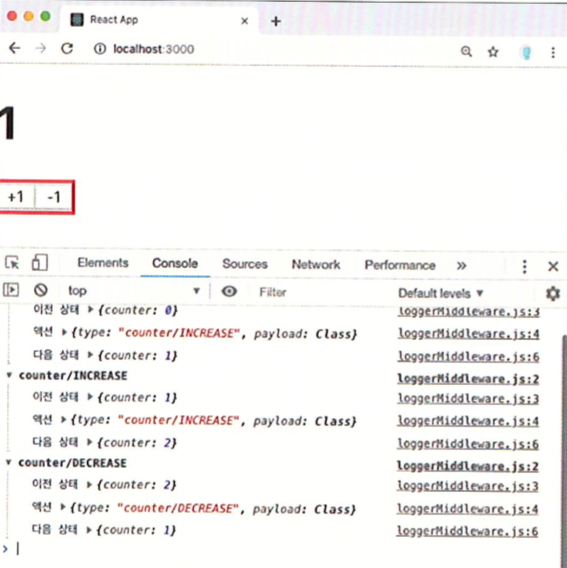The height and width of the screenshot is (568, 567).
Task: Expand the {counter: 2} next-state object after INCREASE
Action: tap(90, 442)
